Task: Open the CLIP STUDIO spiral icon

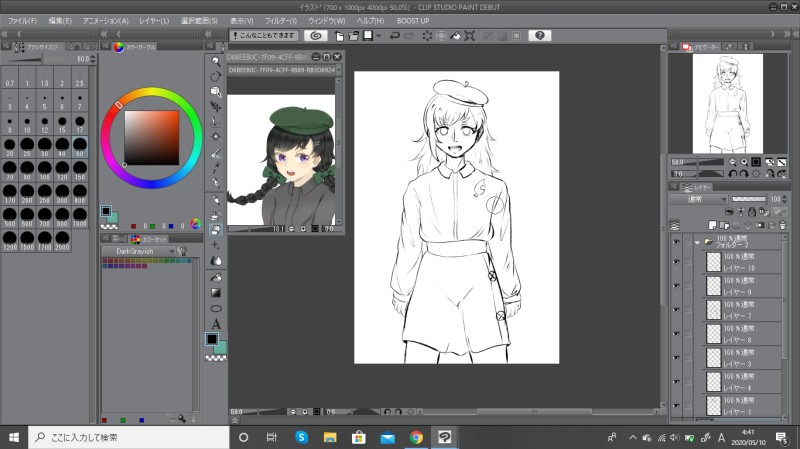Action: 315,35
